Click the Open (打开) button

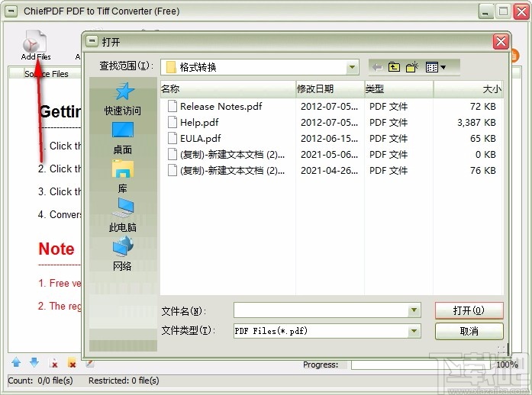point(469,310)
